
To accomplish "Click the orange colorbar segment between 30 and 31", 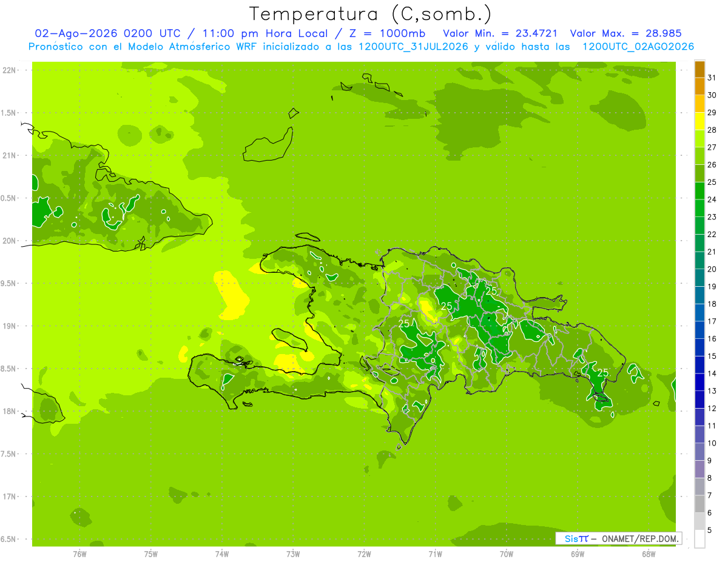I will click(x=699, y=87).
